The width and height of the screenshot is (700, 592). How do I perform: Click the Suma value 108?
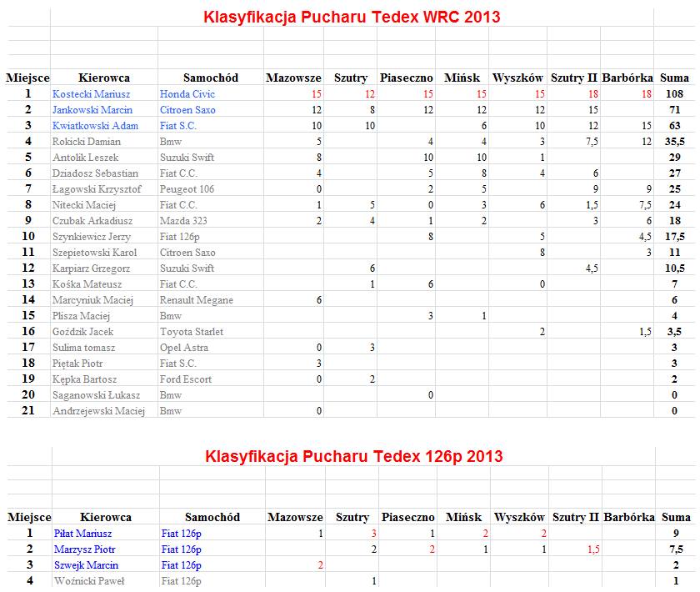[674, 94]
